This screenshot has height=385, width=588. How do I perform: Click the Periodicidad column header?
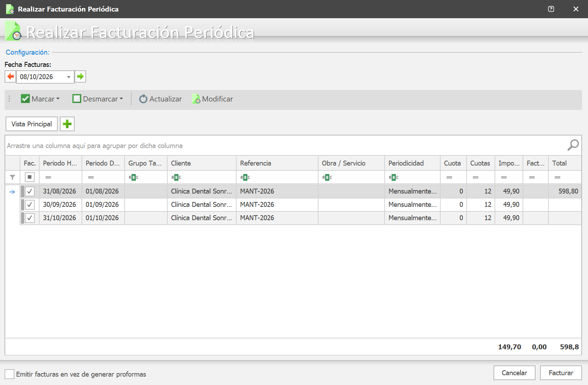coord(412,163)
